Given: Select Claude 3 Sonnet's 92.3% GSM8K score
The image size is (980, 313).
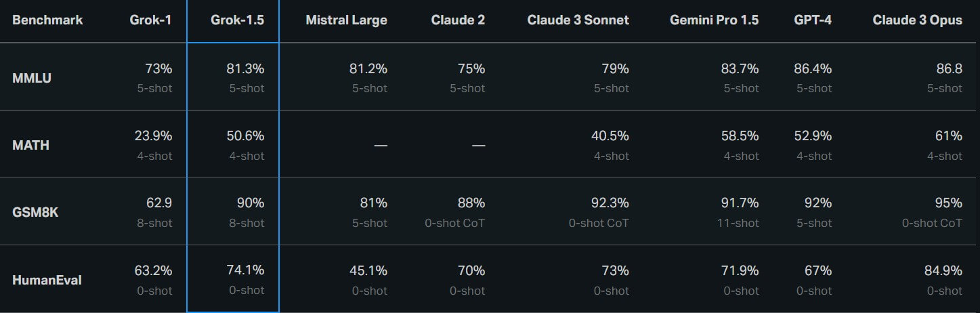Looking at the screenshot, I should tap(610, 203).
